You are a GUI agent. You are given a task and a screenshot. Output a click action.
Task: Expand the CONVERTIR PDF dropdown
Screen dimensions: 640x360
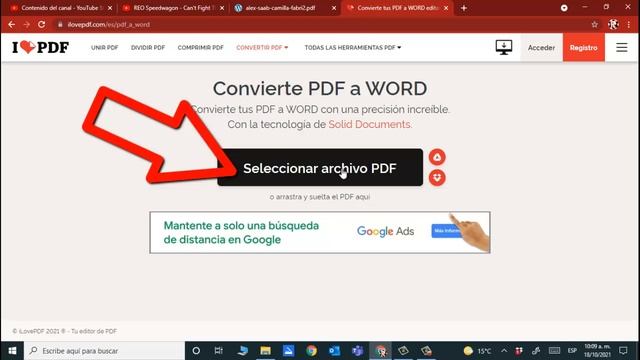[262, 48]
